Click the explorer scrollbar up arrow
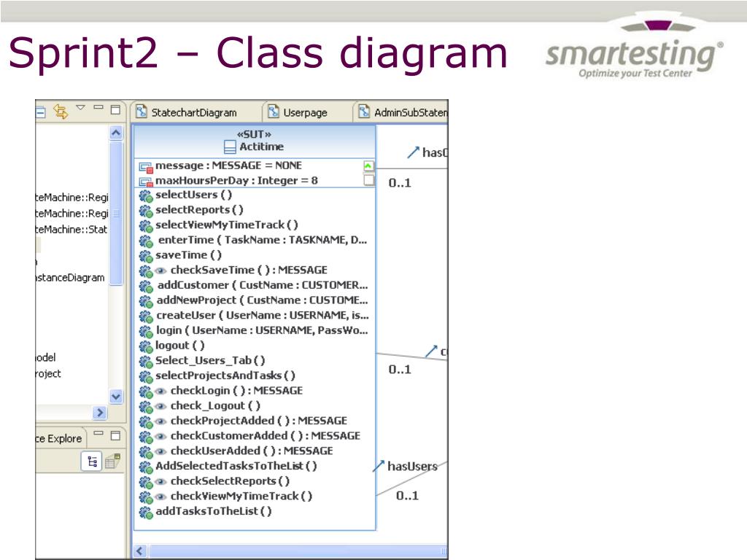The height and width of the screenshot is (560, 747). (x=116, y=133)
